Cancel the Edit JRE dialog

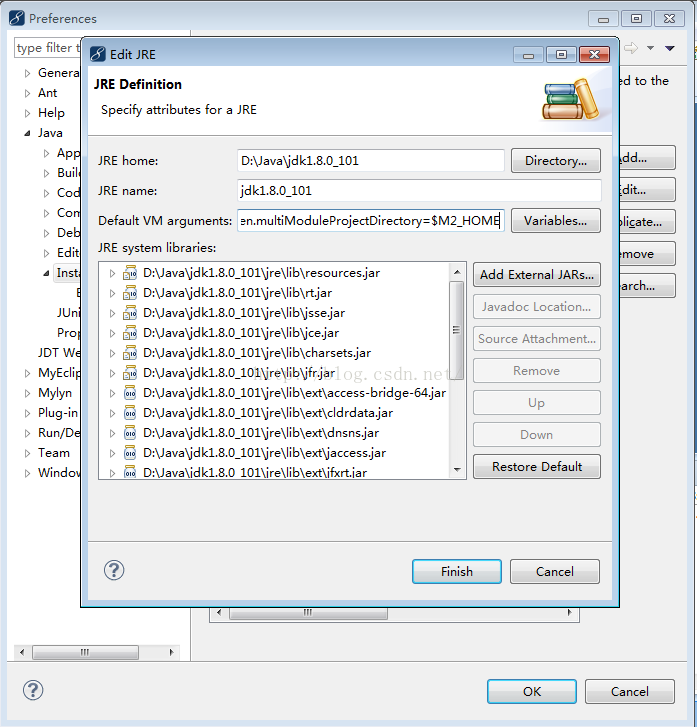point(555,571)
